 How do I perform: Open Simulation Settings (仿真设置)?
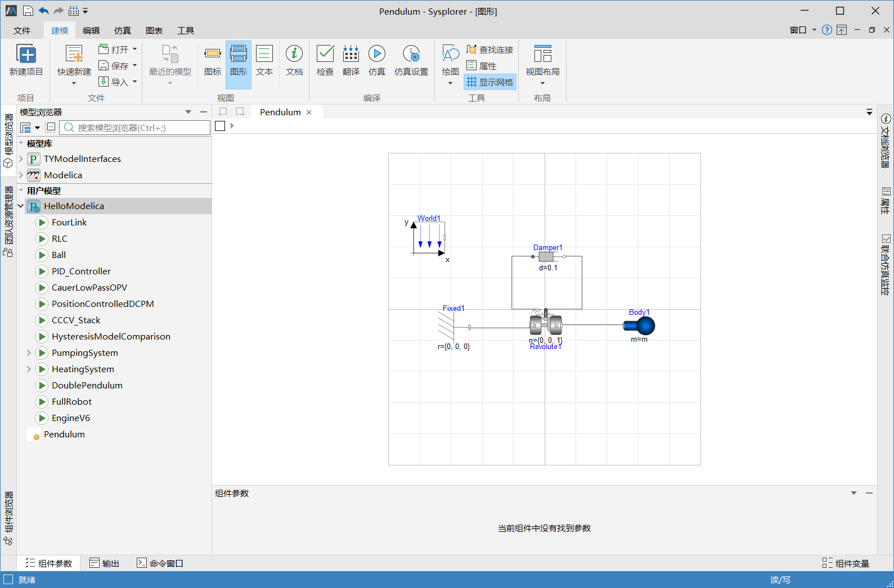coord(411,61)
